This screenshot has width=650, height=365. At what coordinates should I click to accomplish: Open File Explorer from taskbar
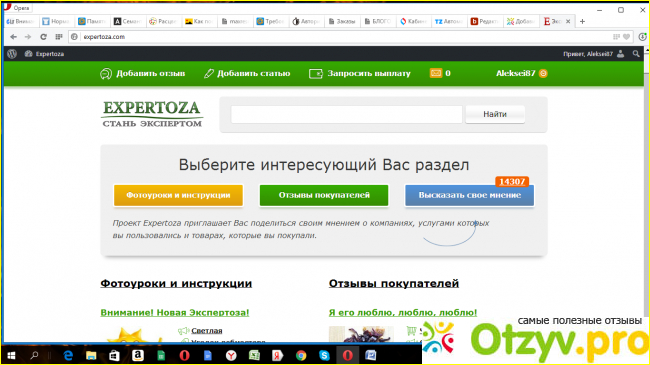tap(91, 355)
